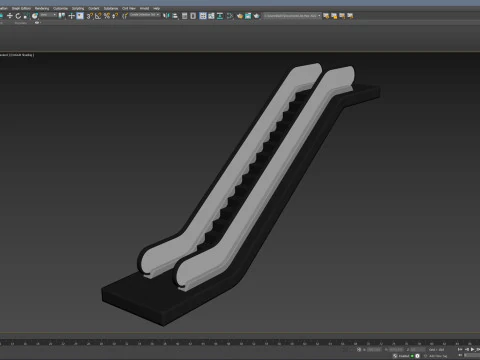
Task: Open the Scripting menu
Action: 78,8
